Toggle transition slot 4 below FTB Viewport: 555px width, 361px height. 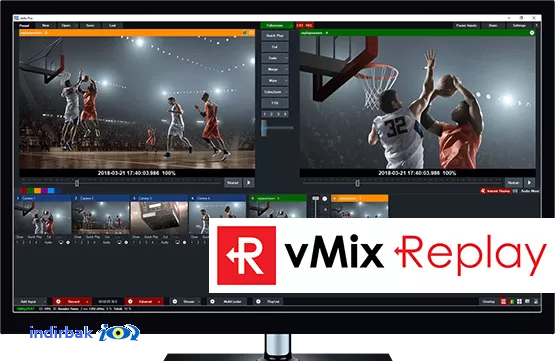[x=285, y=114]
